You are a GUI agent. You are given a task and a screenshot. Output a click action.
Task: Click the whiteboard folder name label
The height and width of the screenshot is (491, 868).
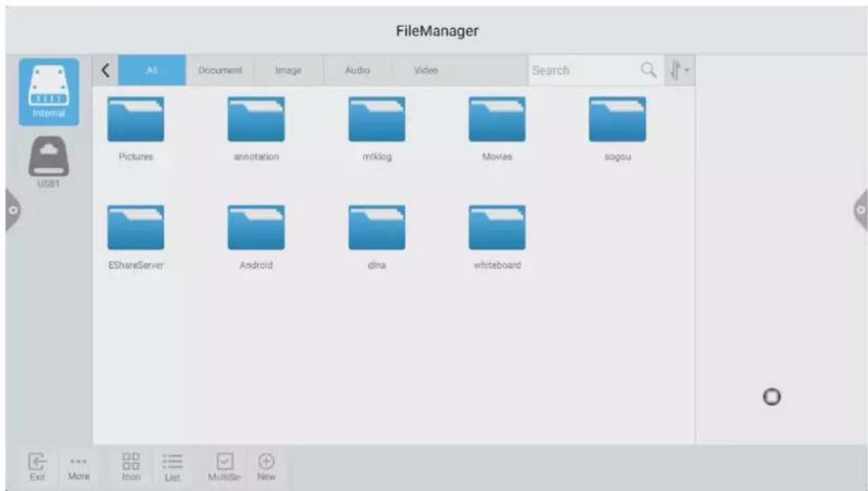[497, 265]
